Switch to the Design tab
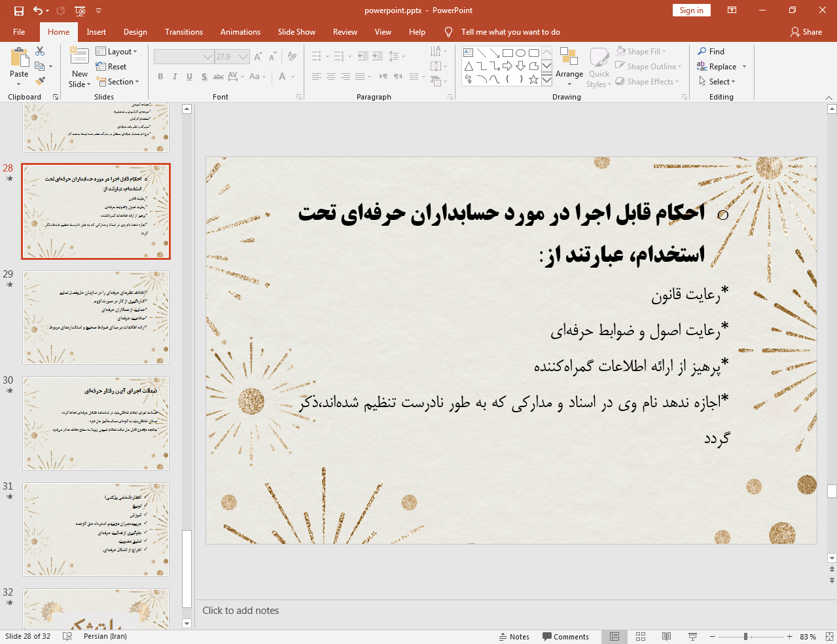This screenshot has width=837, height=644. tap(135, 32)
